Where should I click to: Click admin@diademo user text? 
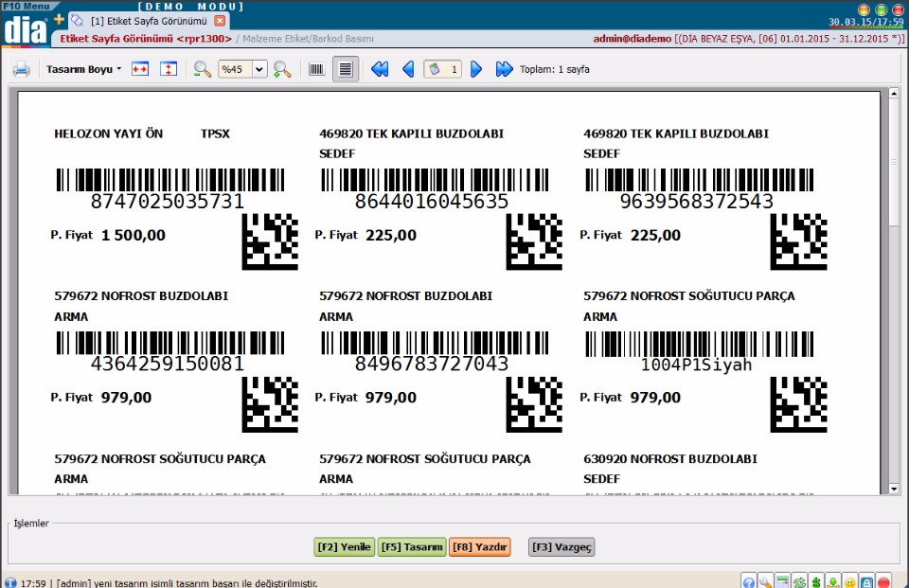pos(632,39)
